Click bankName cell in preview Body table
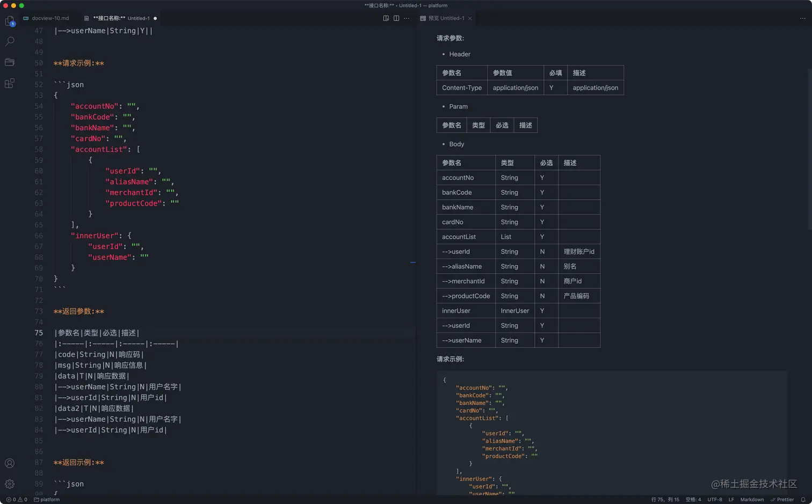This screenshot has height=504, width=812. coord(466,207)
